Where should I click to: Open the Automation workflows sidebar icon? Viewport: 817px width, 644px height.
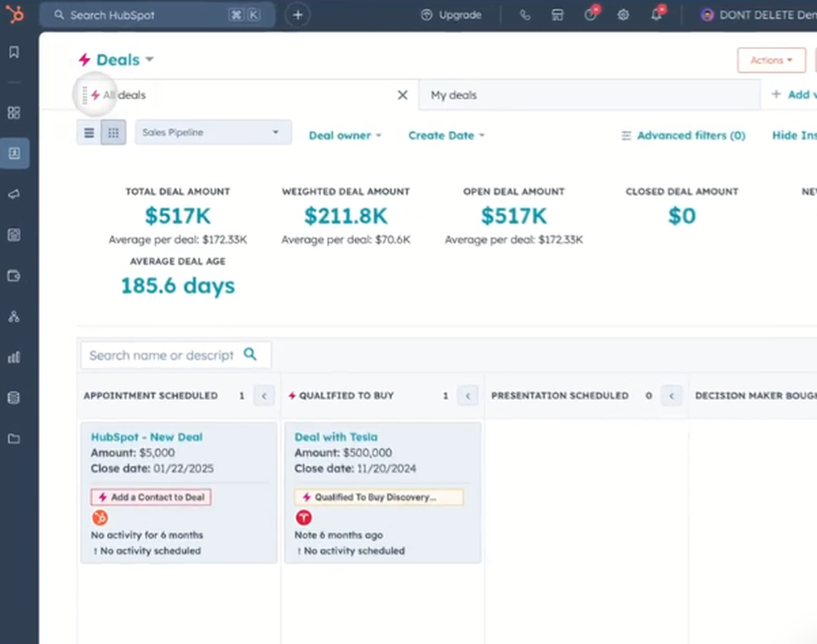(x=14, y=316)
